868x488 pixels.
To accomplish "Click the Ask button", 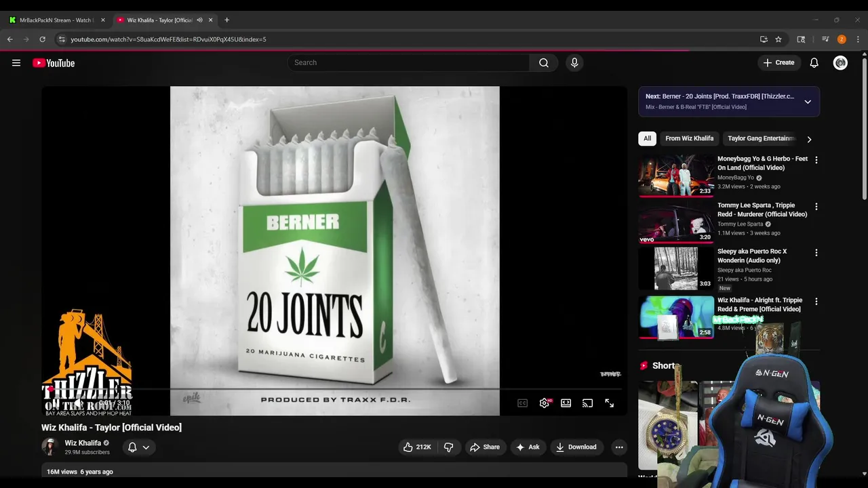I will pyautogui.click(x=528, y=447).
